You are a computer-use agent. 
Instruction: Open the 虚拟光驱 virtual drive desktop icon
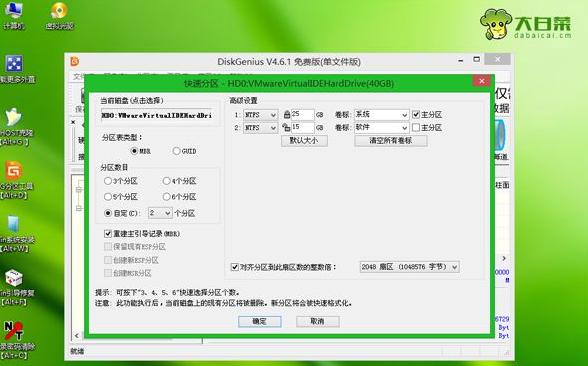(59, 16)
